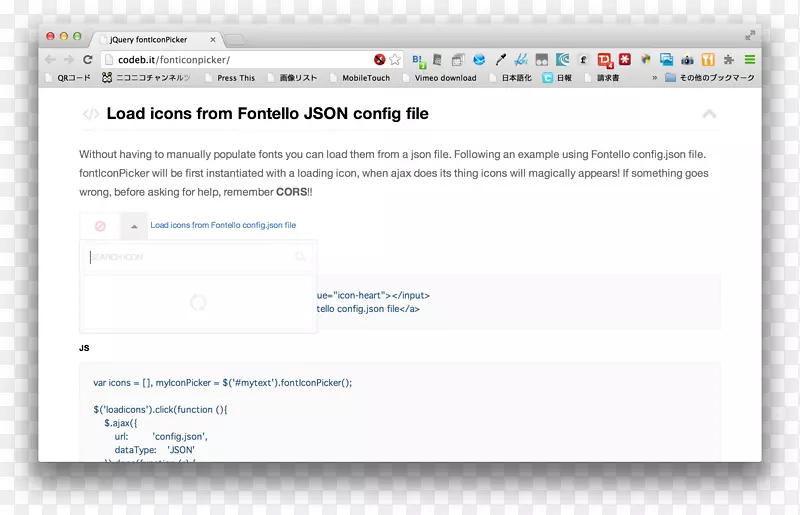800x515 pixels.
Task: Collapse section using the top-right chevron
Action: [709, 114]
